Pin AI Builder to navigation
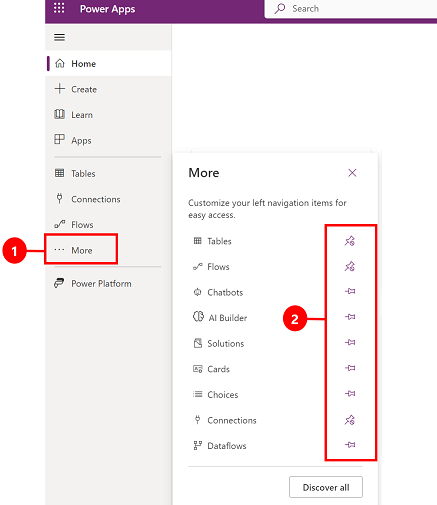 coord(350,317)
